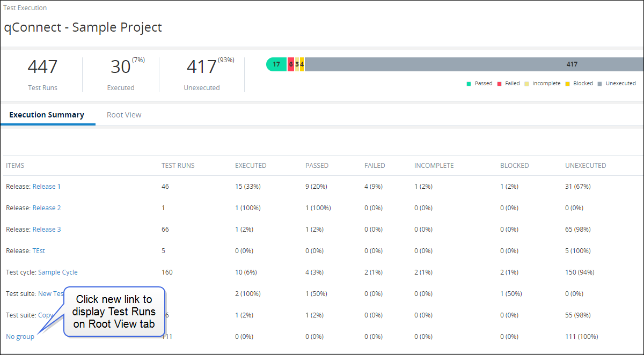Screen dimensions: 644x355
Task: Click the red Failed legend color square
Action: click(x=500, y=84)
